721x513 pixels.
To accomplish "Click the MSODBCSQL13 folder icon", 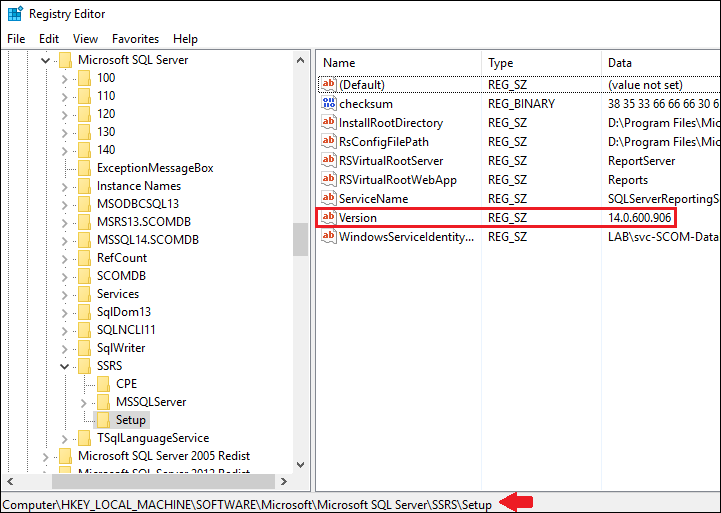I will [x=84, y=204].
